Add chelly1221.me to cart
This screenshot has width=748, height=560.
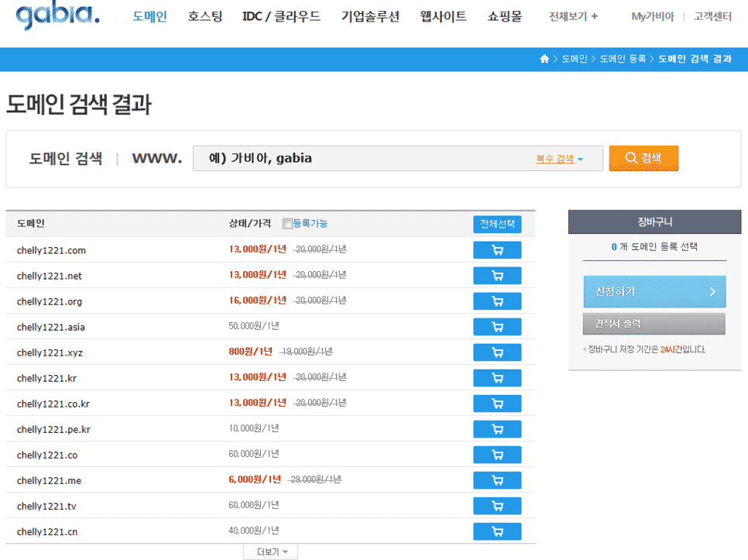tap(497, 480)
